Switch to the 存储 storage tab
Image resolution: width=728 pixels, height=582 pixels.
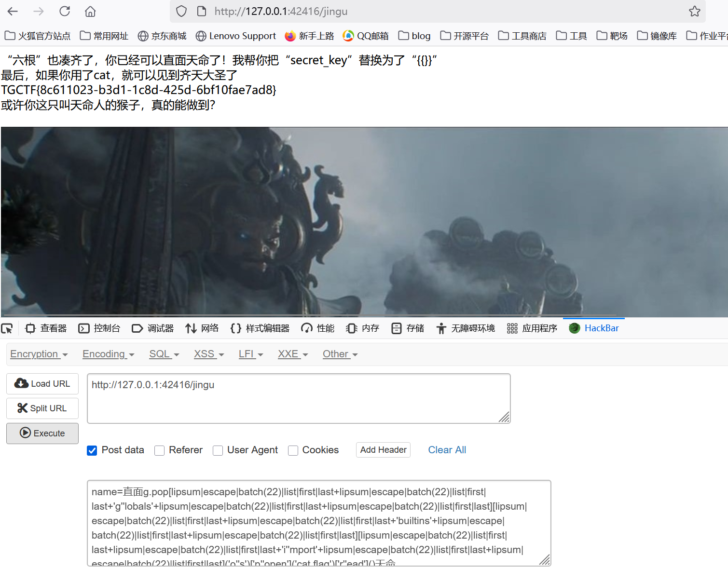click(408, 328)
